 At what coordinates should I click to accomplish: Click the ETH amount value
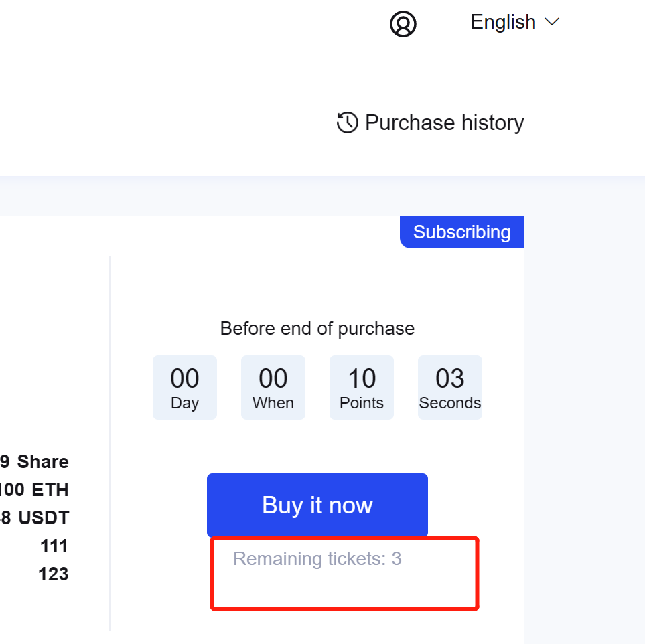pyautogui.click(x=35, y=490)
